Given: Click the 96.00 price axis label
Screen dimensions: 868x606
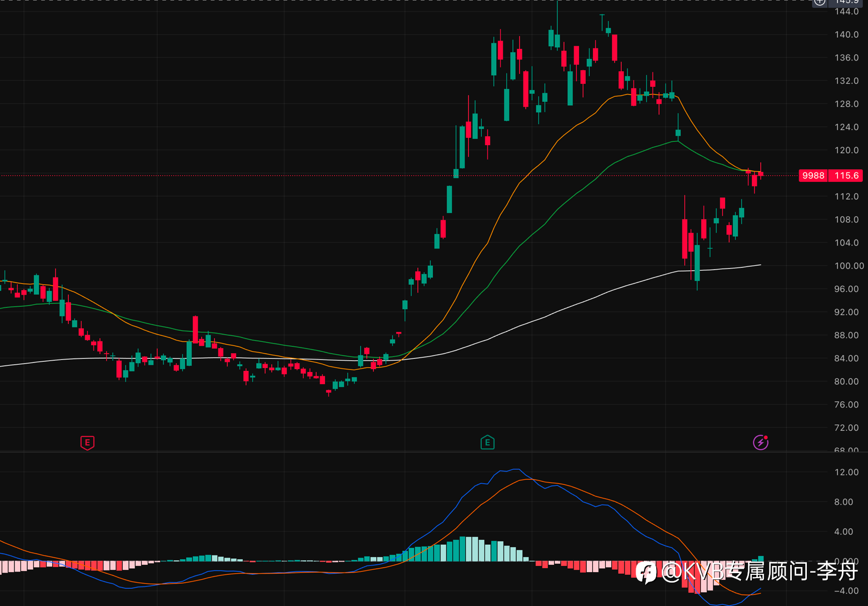Looking at the screenshot, I should (846, 289).
